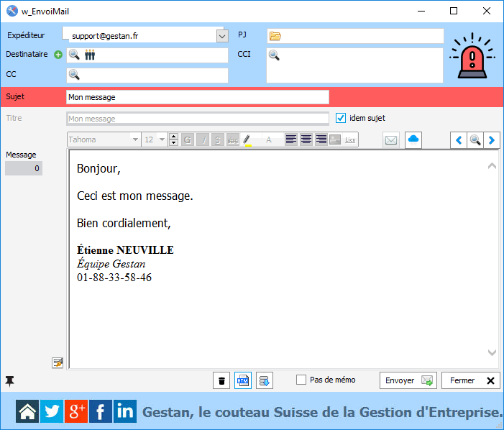Image resolution: width=504 pixels, height=430 pixels.
Task: Click the cloud icon in the toolbar
Action: point(413,139)
